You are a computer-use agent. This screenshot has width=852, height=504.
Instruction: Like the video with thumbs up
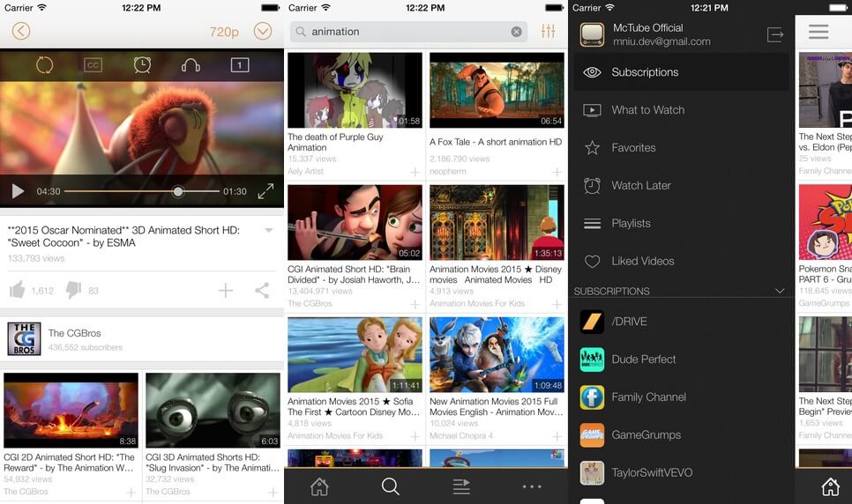18,290
